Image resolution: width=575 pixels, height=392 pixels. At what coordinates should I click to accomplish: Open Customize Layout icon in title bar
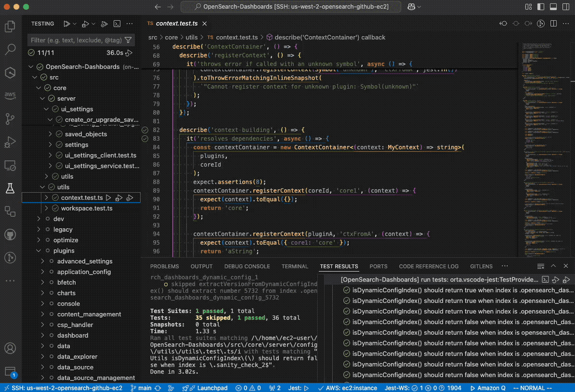[x=528, y=6]
